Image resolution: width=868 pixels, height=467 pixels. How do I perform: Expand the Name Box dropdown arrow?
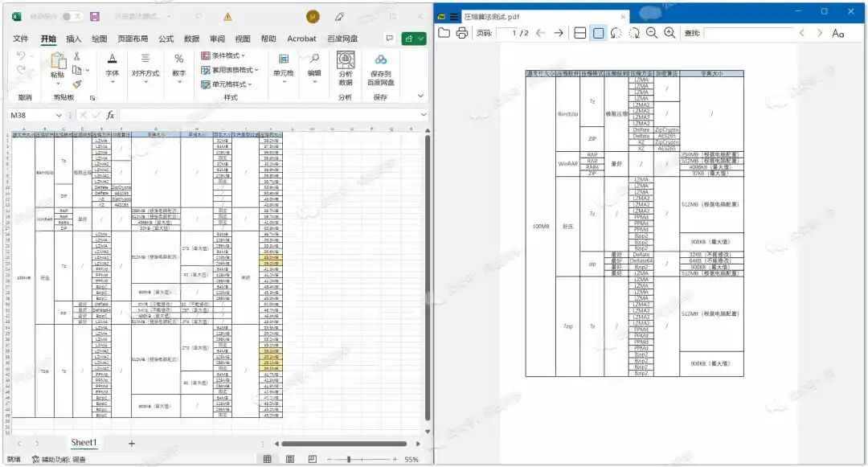pyautogui.click(x=59, y=115)
